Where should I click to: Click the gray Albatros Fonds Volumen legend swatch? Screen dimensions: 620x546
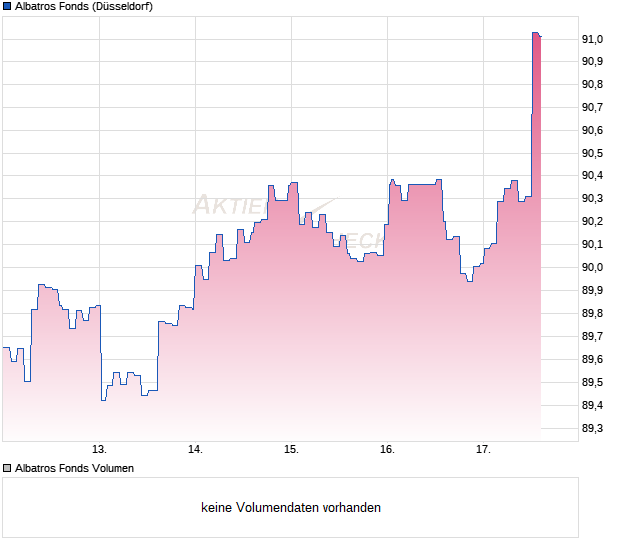tap(7, 468)
